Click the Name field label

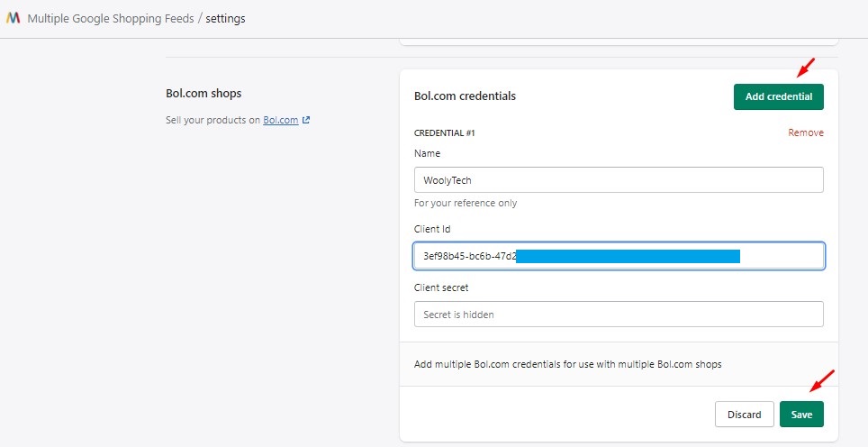click(x=428, y=153)
